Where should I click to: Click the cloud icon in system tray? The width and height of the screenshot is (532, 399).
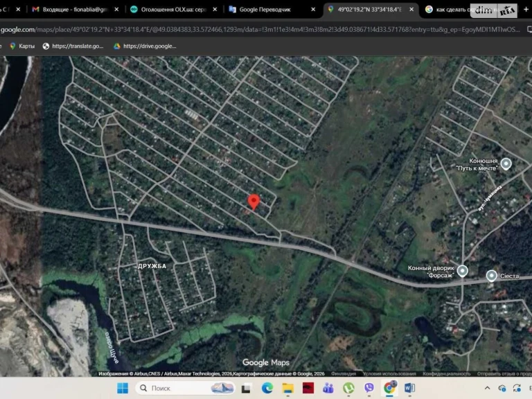[x=502, y=388]
